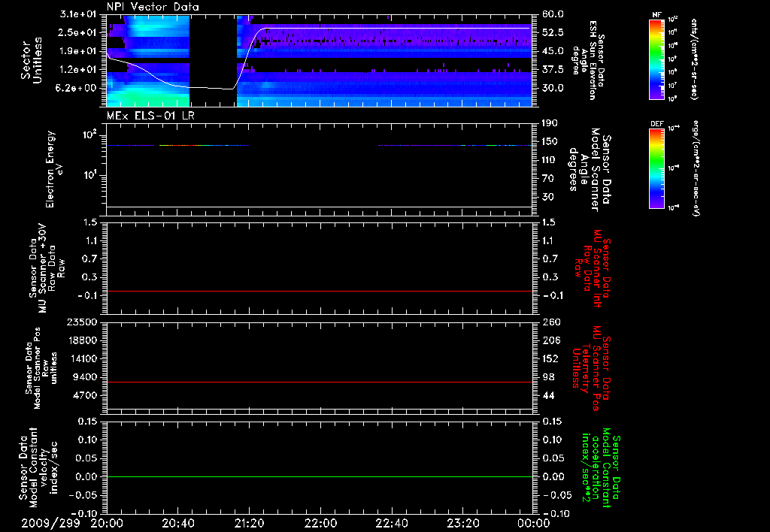Click the "Electron Energy eV" axis label

55,169
